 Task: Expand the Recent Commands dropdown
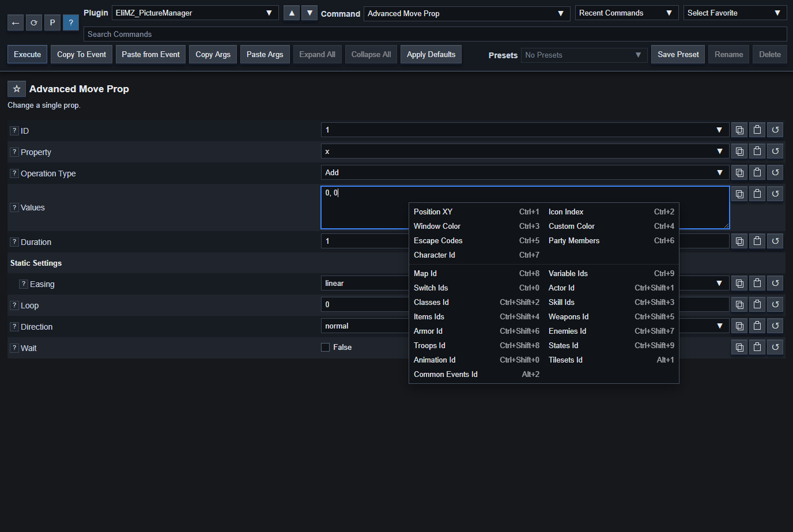coord(627,13)
